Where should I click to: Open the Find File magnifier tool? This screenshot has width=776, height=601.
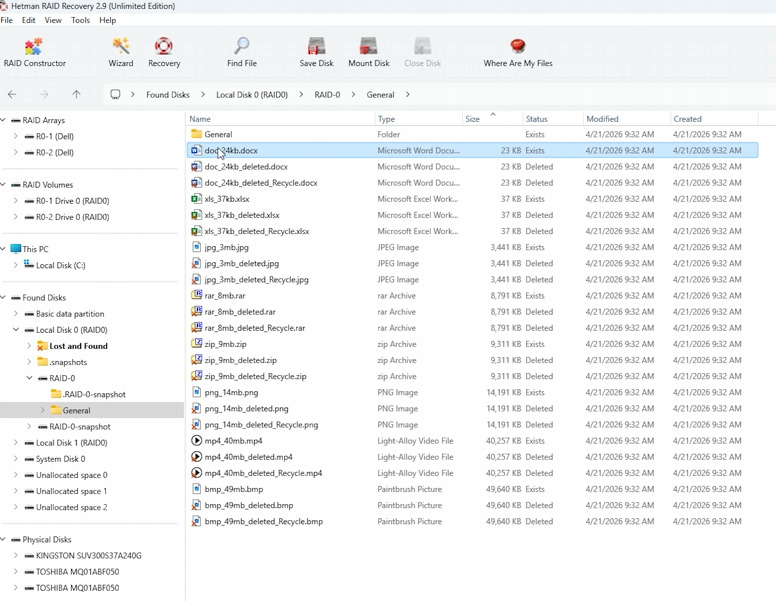[x=242, y=52]
